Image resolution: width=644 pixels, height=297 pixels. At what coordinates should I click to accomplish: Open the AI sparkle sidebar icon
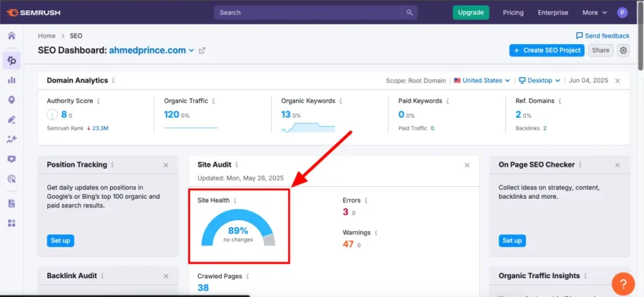coord(11,139)
